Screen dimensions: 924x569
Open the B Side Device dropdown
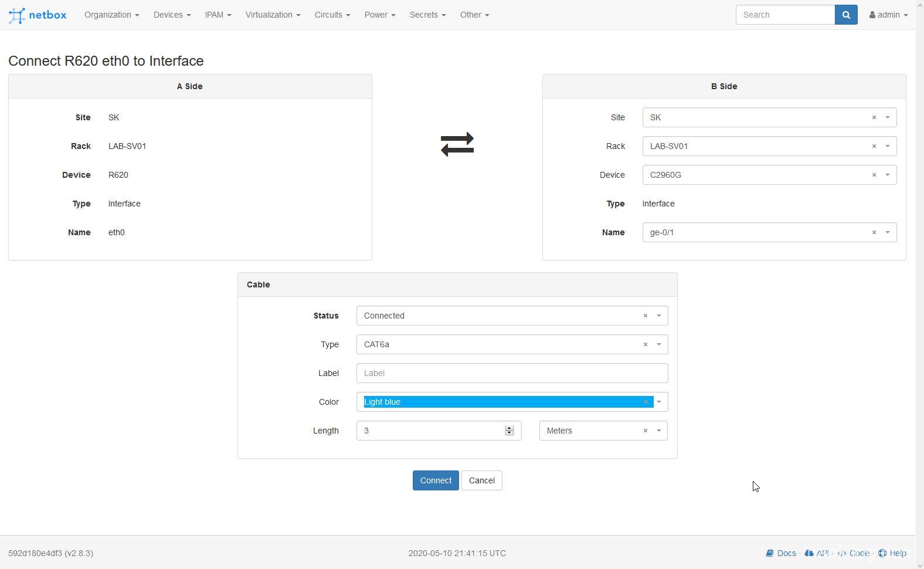click(x=888, y=175)
